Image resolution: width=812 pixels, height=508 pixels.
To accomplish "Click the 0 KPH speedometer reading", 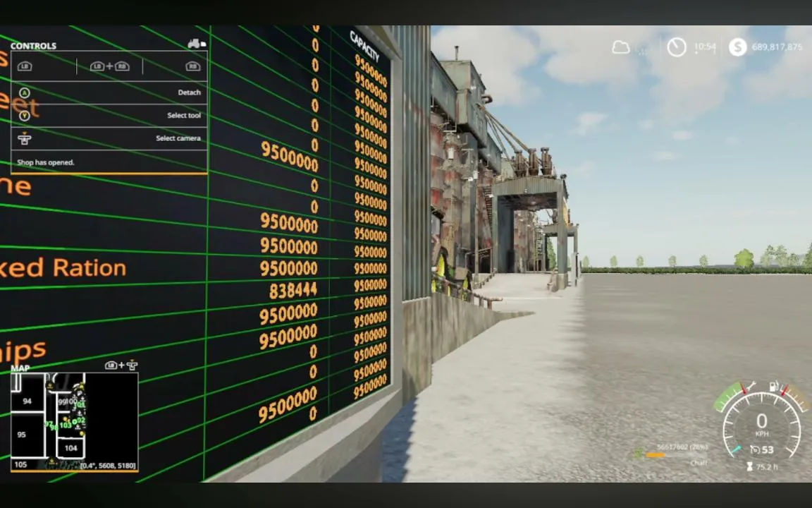I will (761, 424).
